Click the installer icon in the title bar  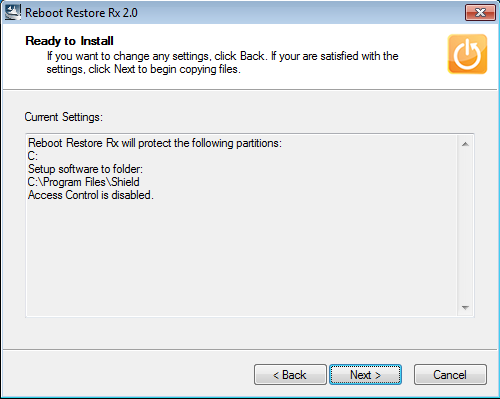[13, 12]
